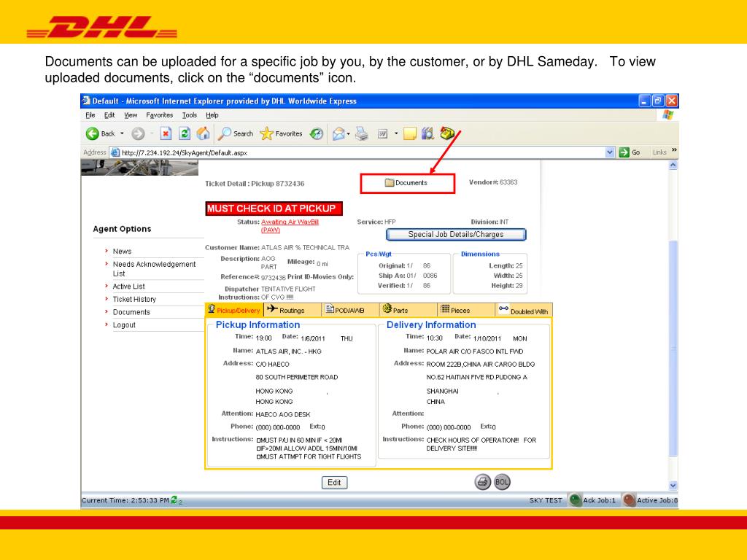
Task: Open the Tools menu
Action: tap(189, 115)
